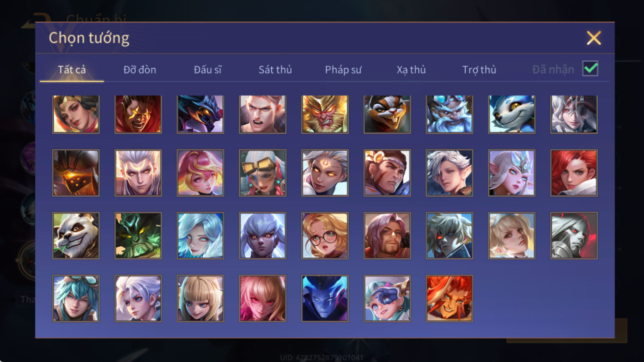The width and height of the screenshot is (644, 362).
Task: Choose the green tree monster hero
Action: pos(138,236)
